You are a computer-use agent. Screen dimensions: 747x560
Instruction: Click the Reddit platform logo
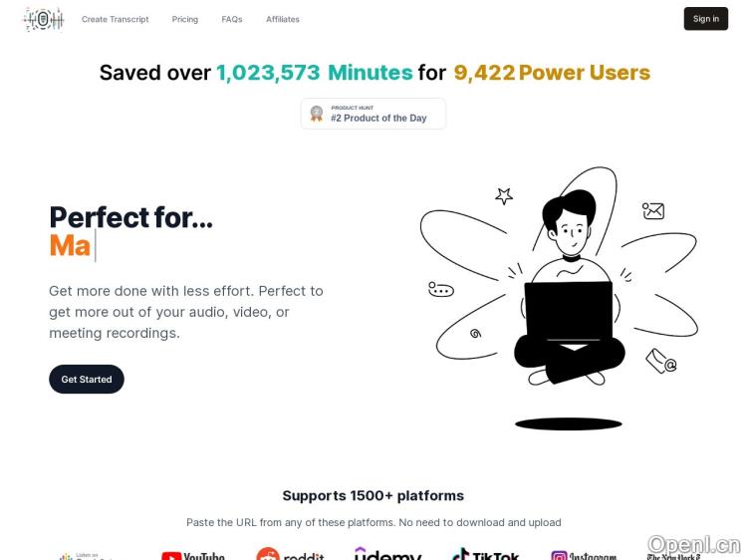tap(289, 554)
